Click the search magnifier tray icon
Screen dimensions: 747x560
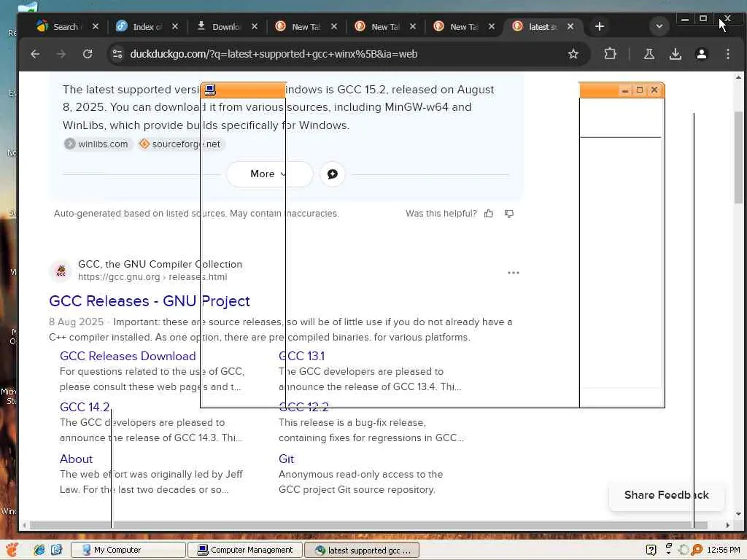(697, 550)
